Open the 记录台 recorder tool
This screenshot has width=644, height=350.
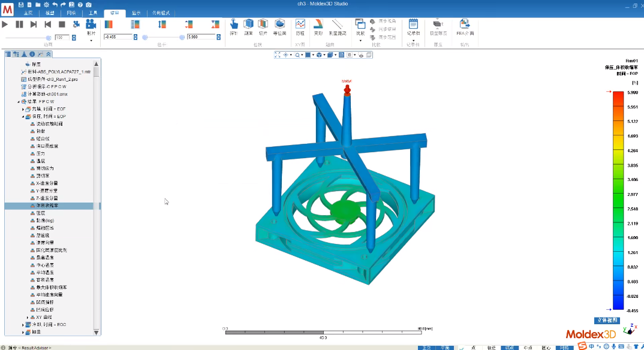413,27
